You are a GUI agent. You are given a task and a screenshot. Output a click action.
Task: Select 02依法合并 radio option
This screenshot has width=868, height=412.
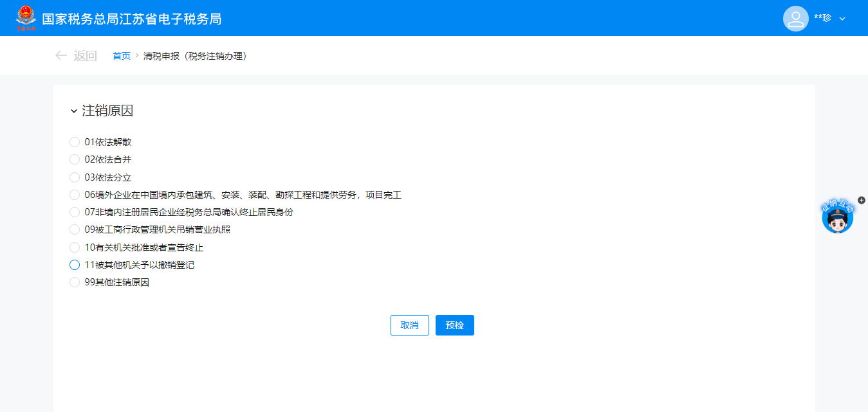(x=75, y=159)
